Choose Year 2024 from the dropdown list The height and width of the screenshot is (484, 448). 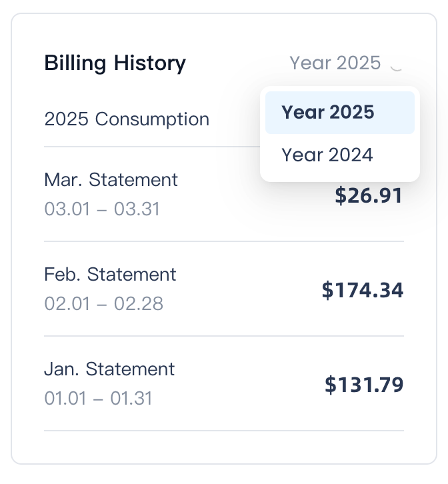[x=327, y=155]
